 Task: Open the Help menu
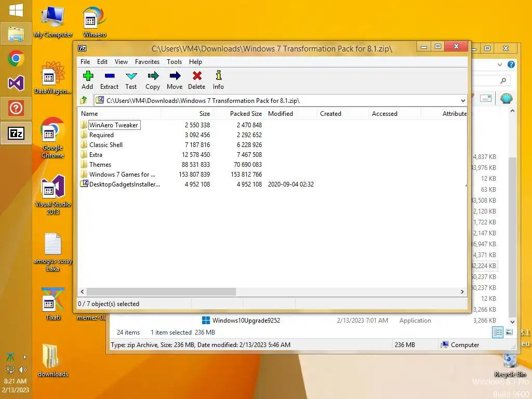195,62
